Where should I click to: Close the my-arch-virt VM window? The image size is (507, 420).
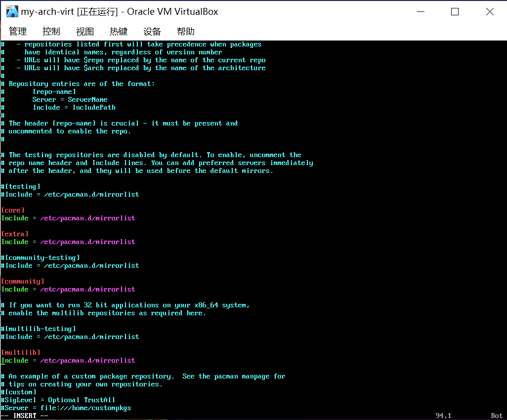pos(490,11)
